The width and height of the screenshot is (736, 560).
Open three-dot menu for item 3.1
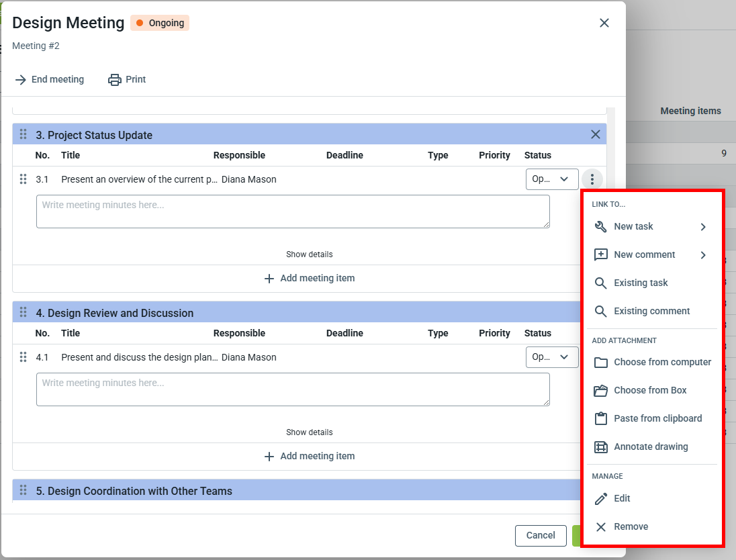pos(592,179)
